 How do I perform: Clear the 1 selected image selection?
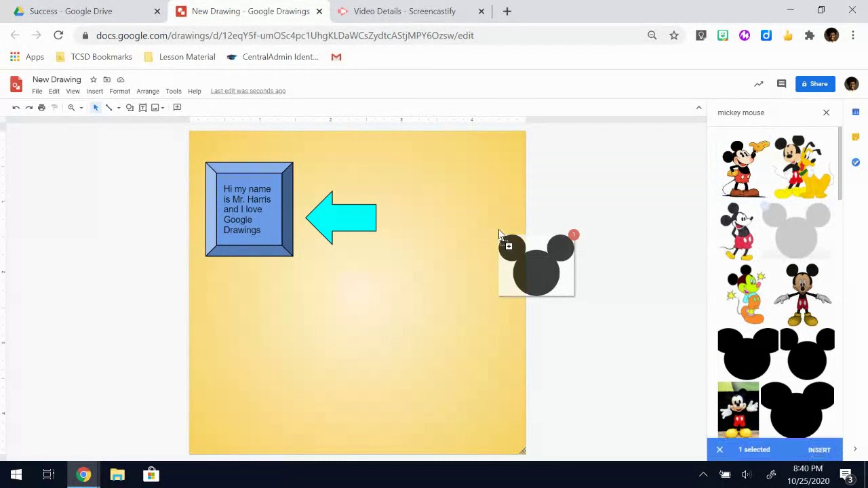coord(719,449)
